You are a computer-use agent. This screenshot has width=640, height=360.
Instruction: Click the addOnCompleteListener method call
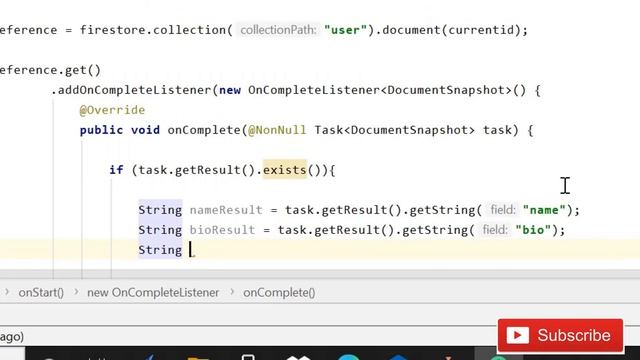134,90
